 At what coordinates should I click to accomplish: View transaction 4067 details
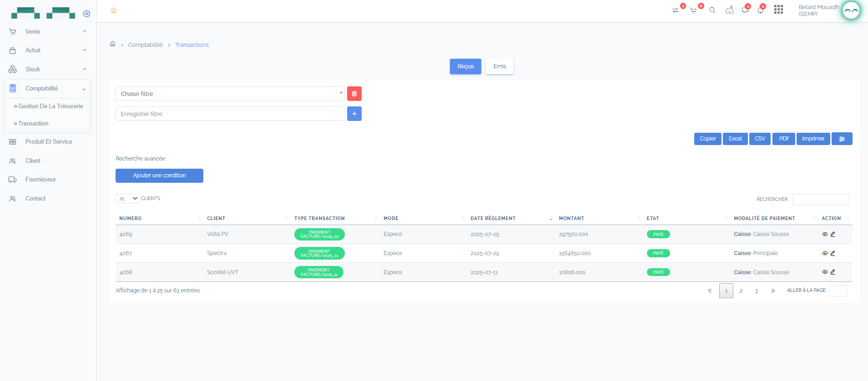click(825, 253)
